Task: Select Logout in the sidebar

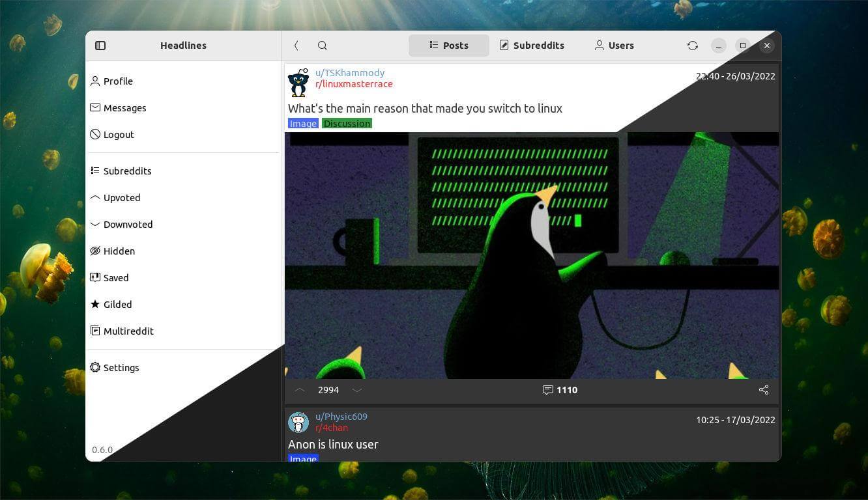Action: (x=183, y=135)
